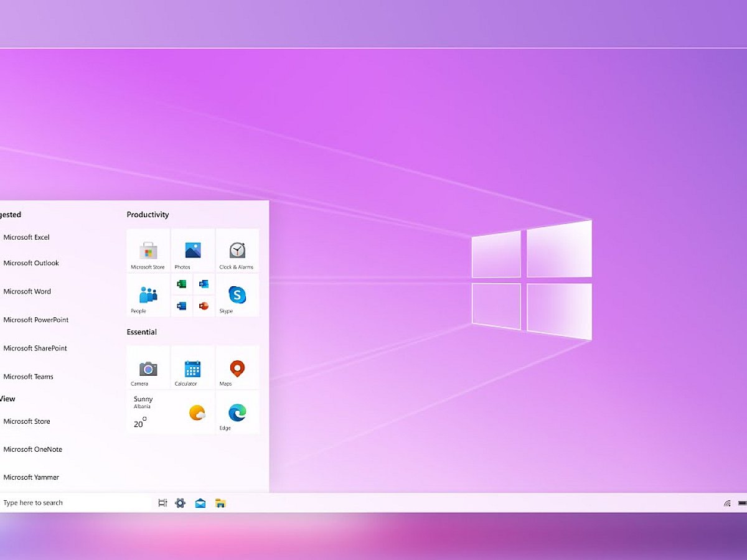Open Settings gear in the taskbar

[x=181, y=503]
